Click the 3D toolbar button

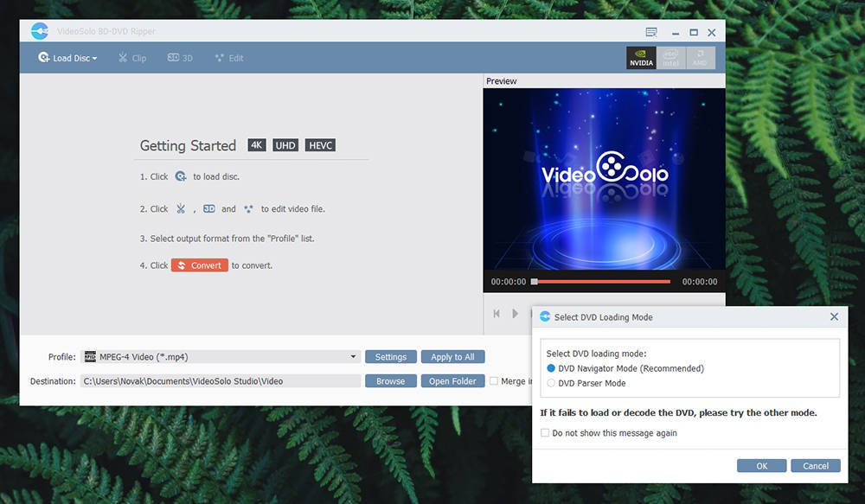tap(180, 58)
